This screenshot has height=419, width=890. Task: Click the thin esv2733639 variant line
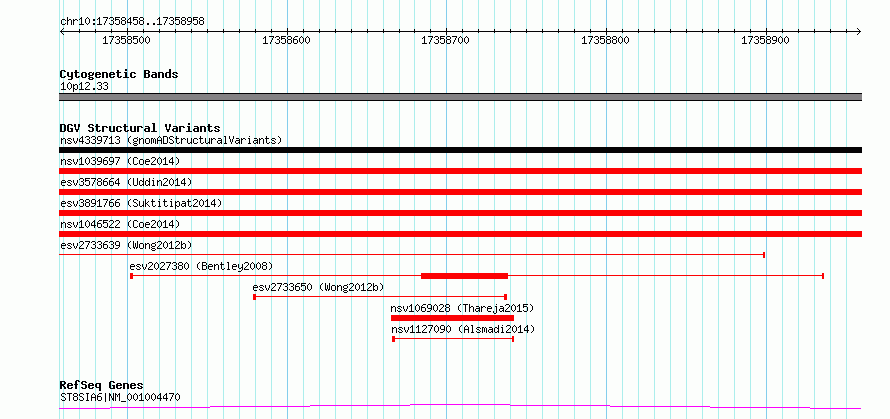tap(412, 255)
